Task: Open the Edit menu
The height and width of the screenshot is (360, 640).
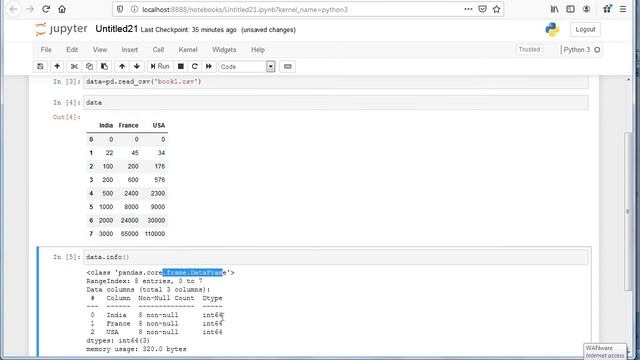Action: 72,50
